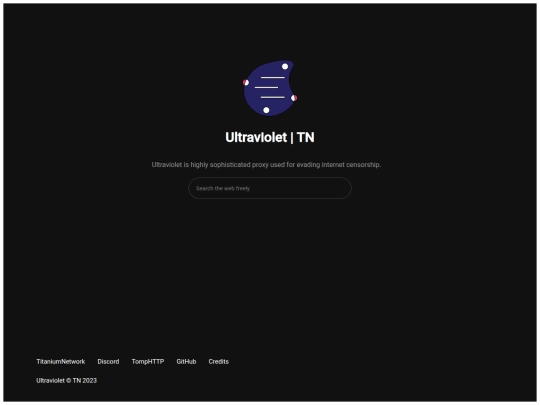Click the 'Ultraviolet © TN 2023' copyright text
The image size is (540, 405).
pos(66,381)
